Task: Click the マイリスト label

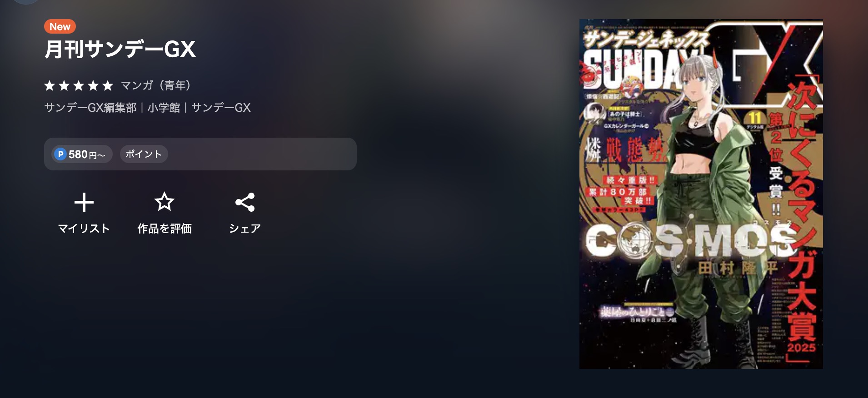Action: tap(84, 228)
